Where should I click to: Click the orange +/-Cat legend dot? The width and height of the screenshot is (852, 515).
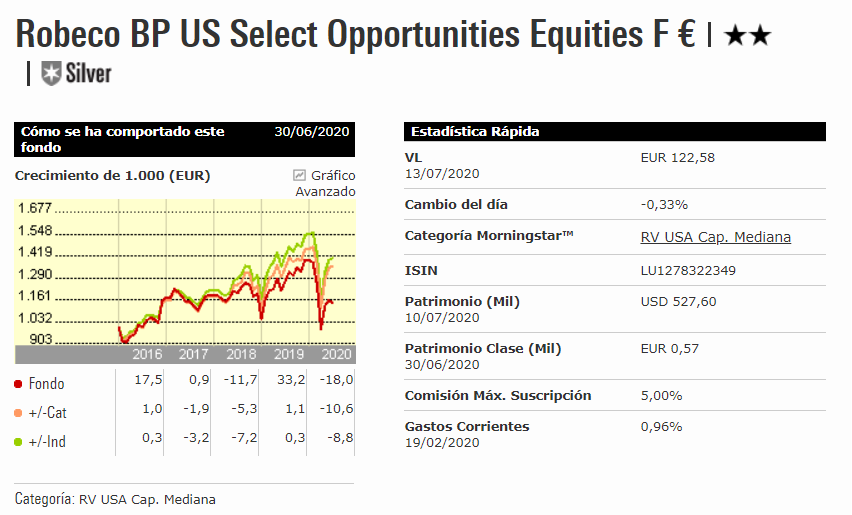click(x=19, y=412)
